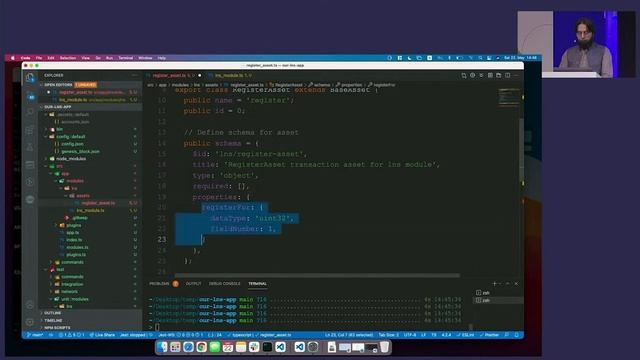Expand the bin folder
Image resolution: width=640 pixels, height=360 pixels.
59,129
